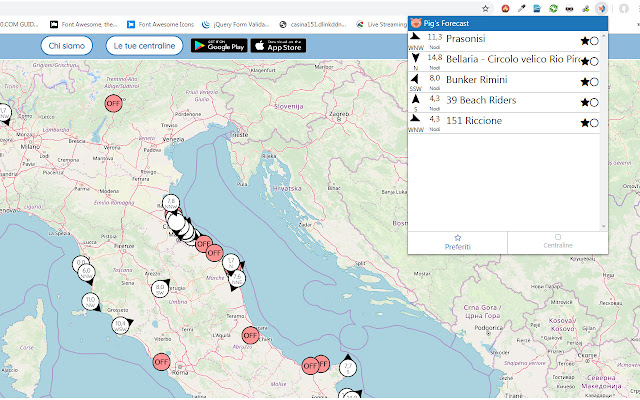The height and width of the screenshot is (400, 640).
Task: Click the OFF marker in Trentino-Alto Adige
Action: [x=113, y=103]
